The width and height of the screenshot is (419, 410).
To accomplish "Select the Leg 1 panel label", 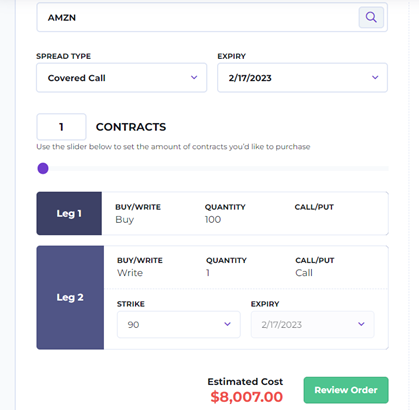I will [x=69, y=213].
